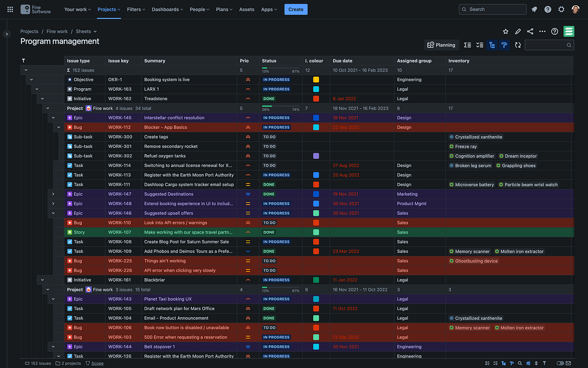Click the Create button
Image resolution: width=588 pixels, height=368 pixels.
click(x=296, y=9)
